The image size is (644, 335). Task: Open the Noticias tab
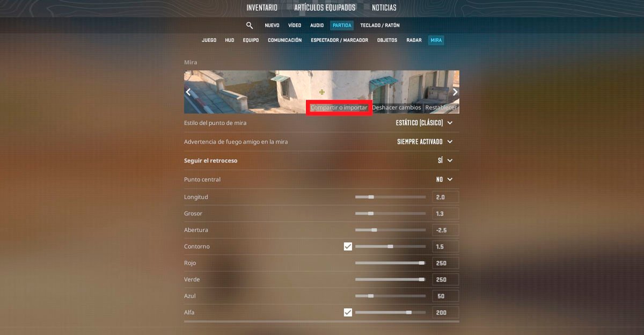(x=384, y=8)
